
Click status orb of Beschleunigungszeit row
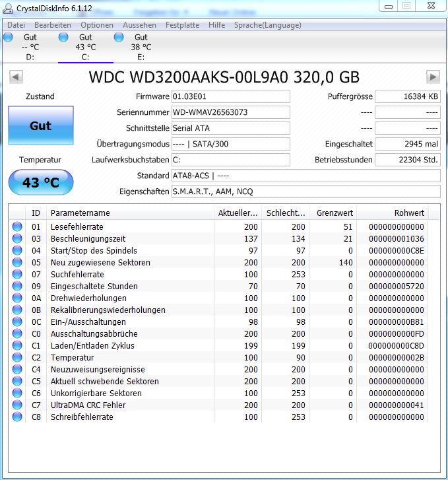[17, 238]
